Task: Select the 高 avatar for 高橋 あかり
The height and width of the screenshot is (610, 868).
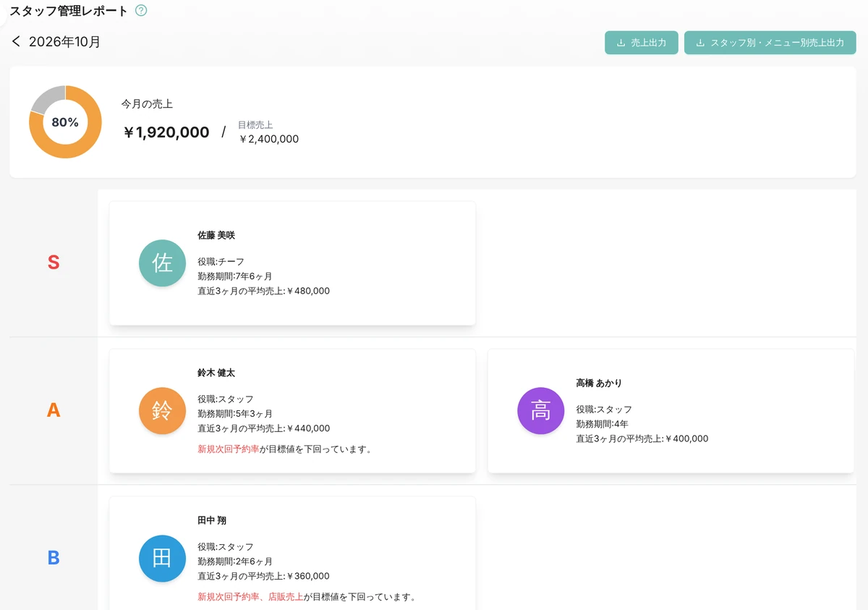Action: point(541,410)
